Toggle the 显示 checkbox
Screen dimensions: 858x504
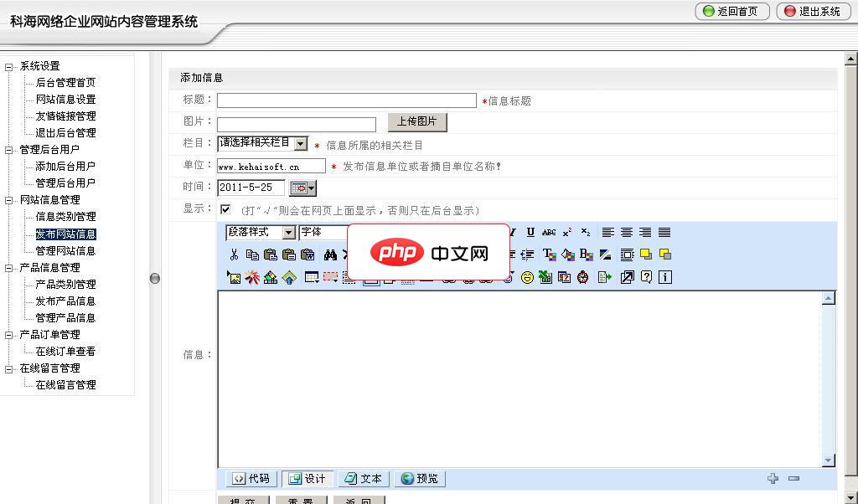[x=225, y=208]
